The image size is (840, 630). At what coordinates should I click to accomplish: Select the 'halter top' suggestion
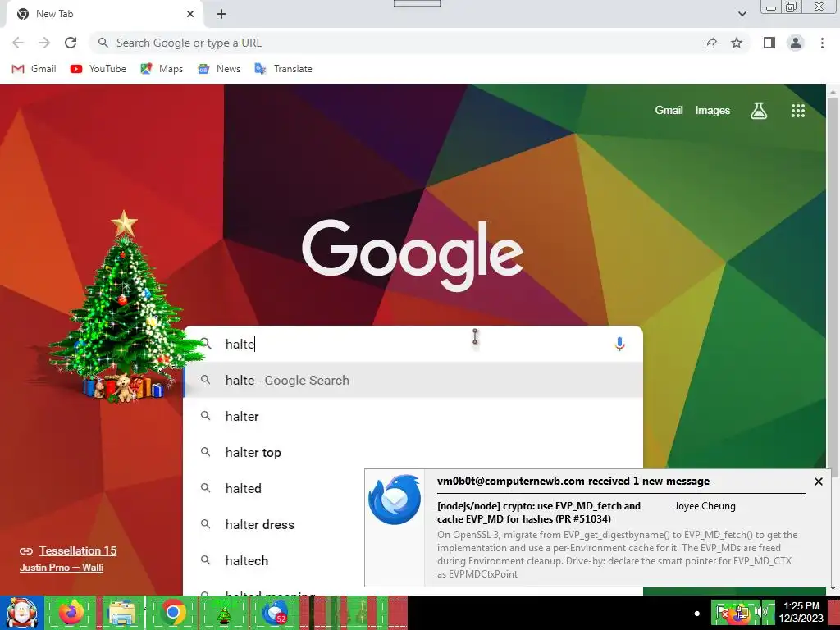(413, 452)
